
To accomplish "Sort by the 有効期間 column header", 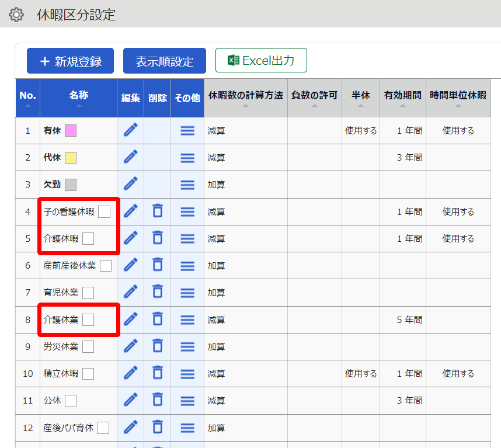I will click(x=402, y=98).
